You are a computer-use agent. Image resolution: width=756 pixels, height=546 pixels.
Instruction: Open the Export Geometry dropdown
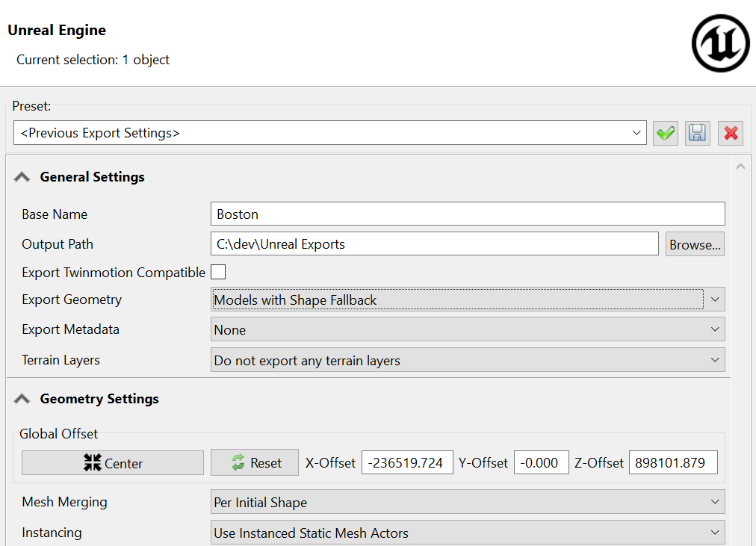pyautogui.click(x=468, y=300)
